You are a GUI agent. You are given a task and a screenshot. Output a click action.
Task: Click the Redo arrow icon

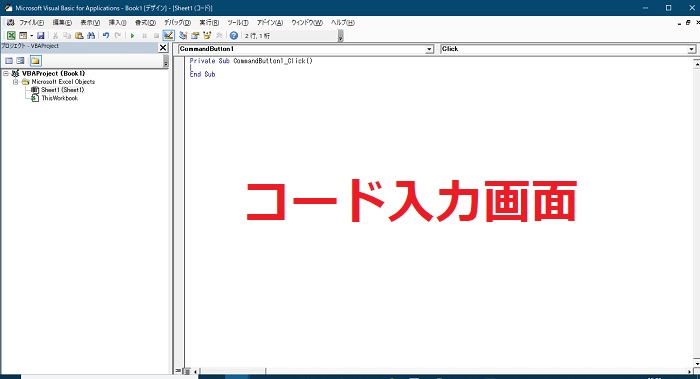(117, 35)
